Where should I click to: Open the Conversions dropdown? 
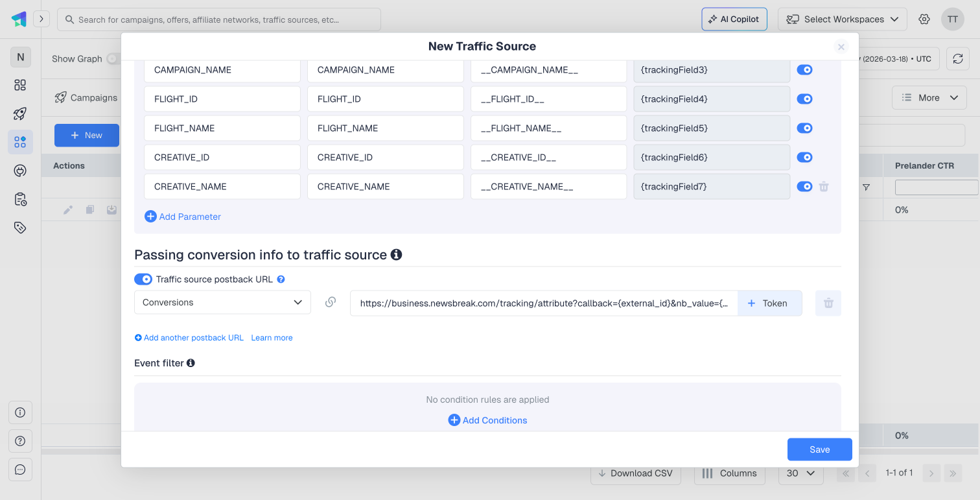click(222, 302)
